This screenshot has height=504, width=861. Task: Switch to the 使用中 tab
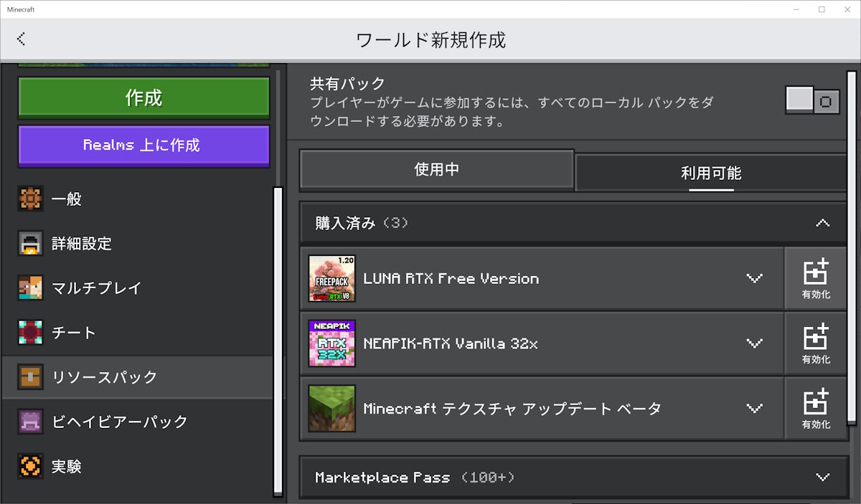point(437,170)
